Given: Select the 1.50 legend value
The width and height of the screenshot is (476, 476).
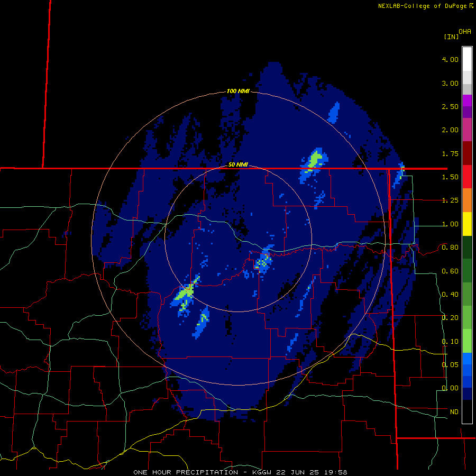Looking at the screenshot, I should pos(450,177).
